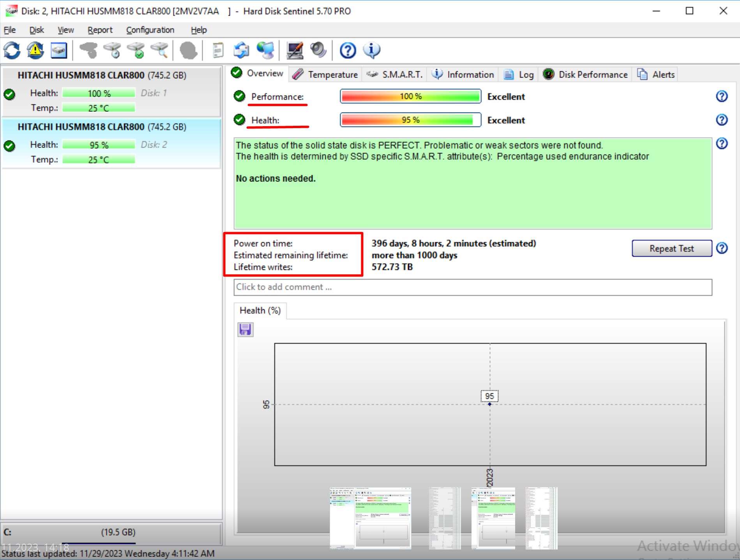Open the Configuration menu
This screenshot has height=560, width=740.
tap(150, 30)
